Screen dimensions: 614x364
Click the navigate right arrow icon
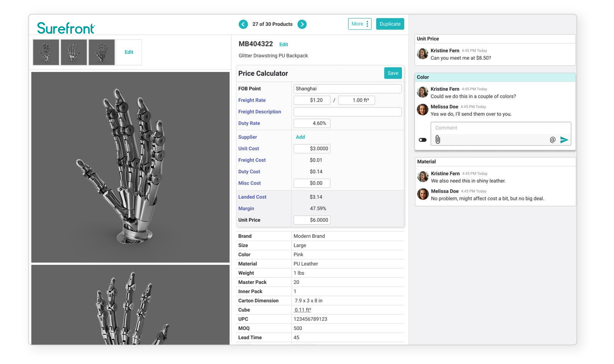click(303, 24)
